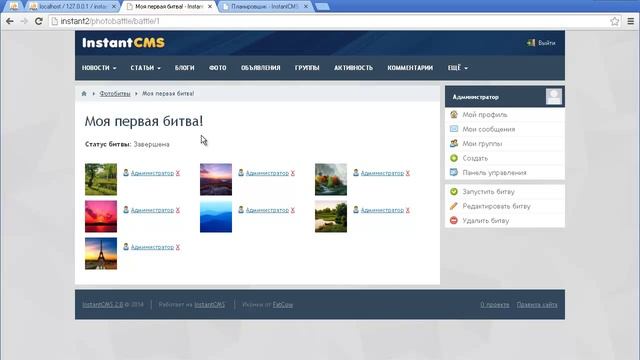Delete waterfall photo via red X
Image resolution: width=640 pixels, height=360 pixels.
pos(407,173)
